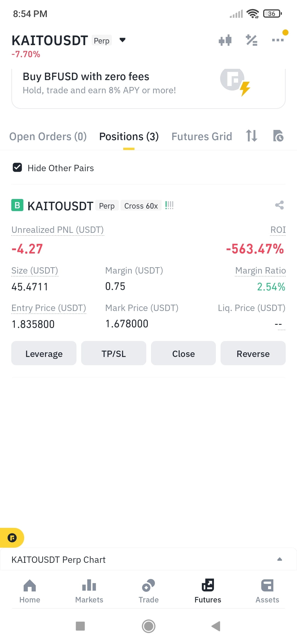
Task: Switch to Futures Grid tab
Action: point(202,137)
